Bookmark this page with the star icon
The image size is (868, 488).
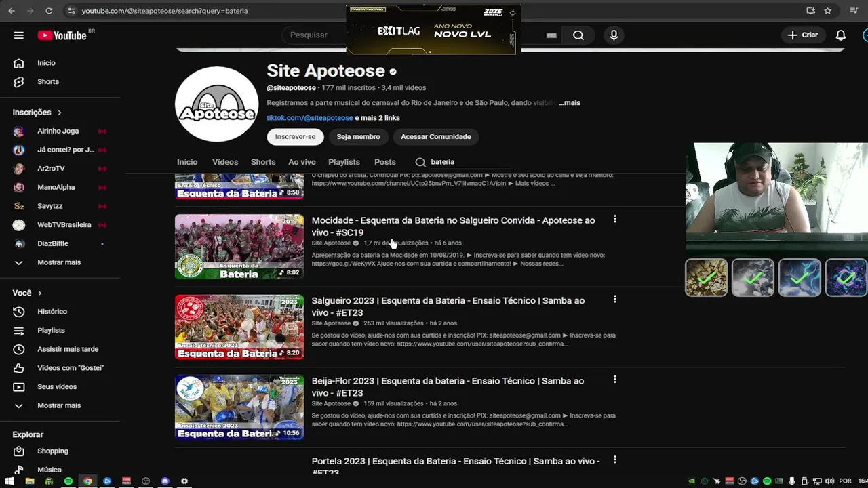(x=828, y=11)
